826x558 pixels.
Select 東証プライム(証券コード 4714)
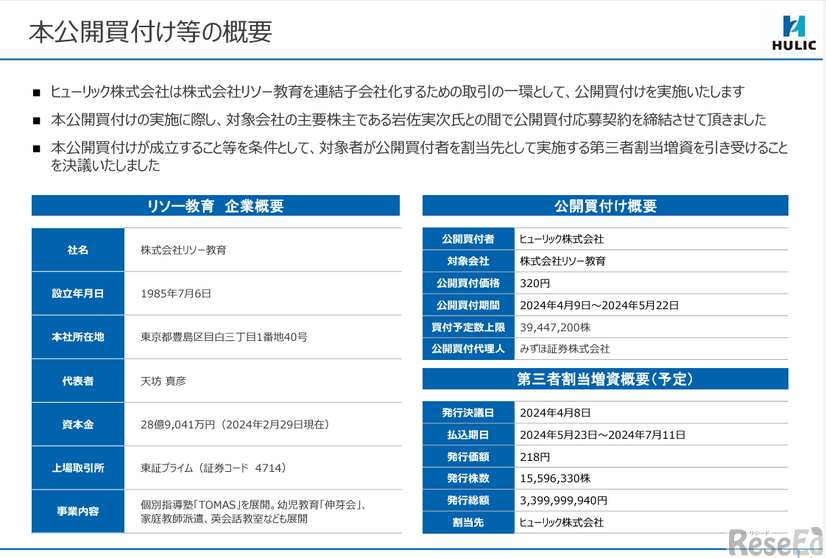point(213,468)
